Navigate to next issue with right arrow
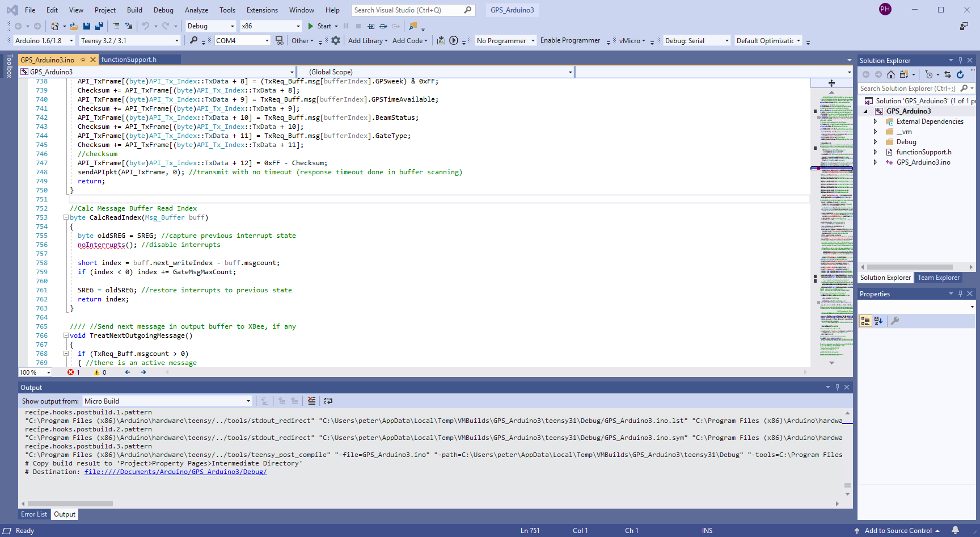 click(x=143, y=372)
